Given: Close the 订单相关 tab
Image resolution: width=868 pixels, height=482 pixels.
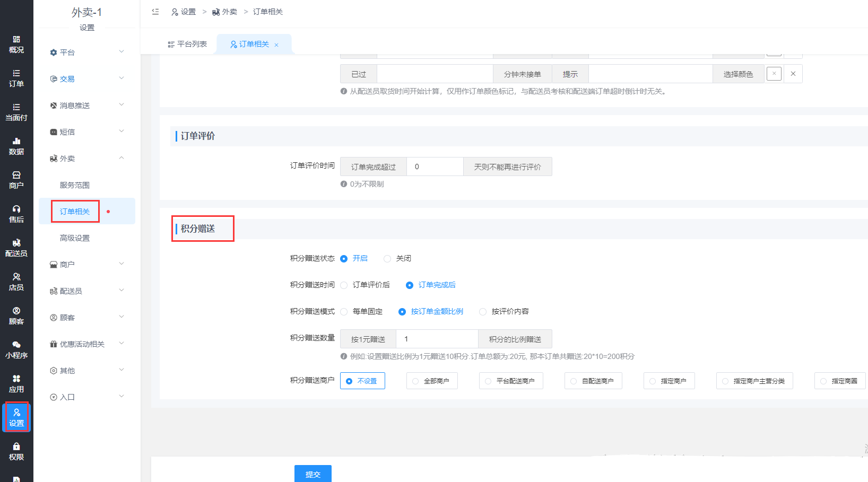Looking at the screenshot, I should 276,45.
